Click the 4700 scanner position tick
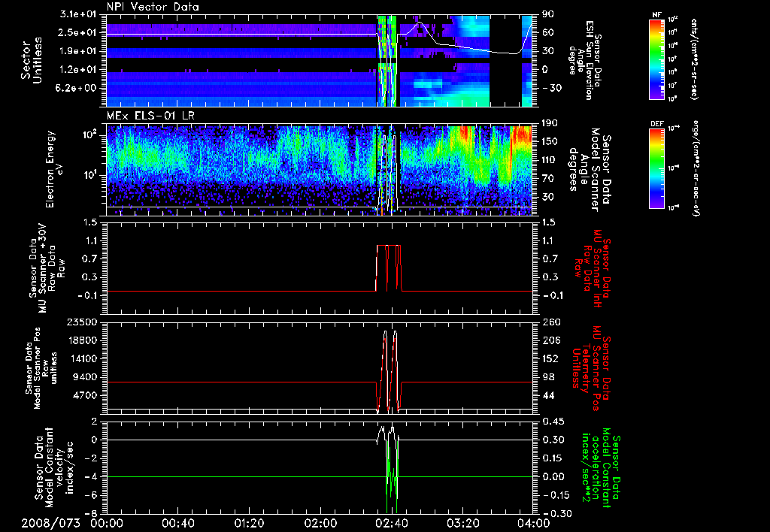Viewport: 770px width, 532px height. click(x=85, y=395)
